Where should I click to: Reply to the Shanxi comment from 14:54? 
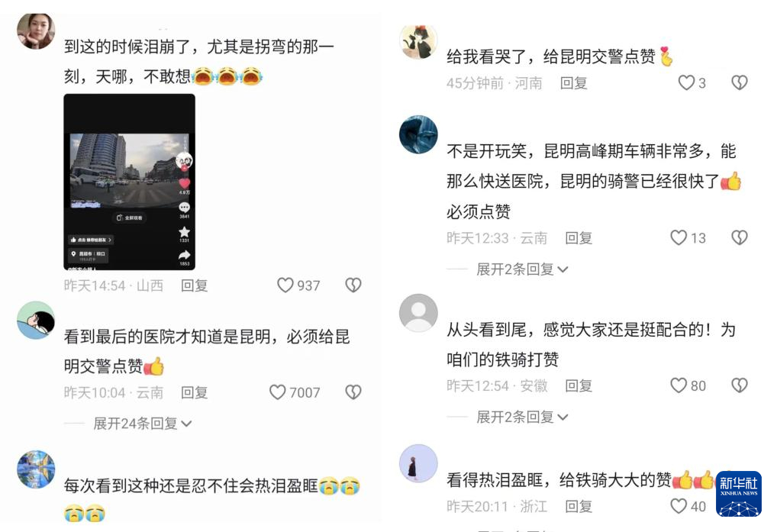click(x=194, y=285)
